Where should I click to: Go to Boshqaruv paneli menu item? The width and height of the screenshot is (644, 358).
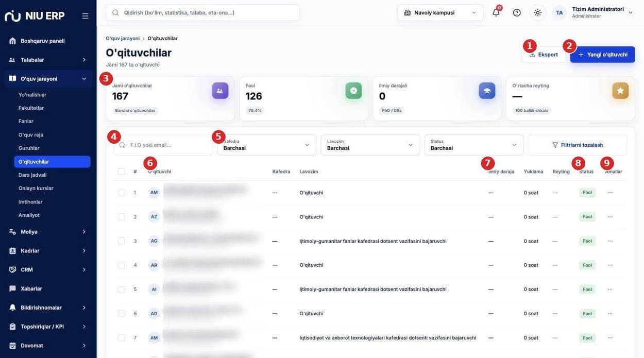48,41
